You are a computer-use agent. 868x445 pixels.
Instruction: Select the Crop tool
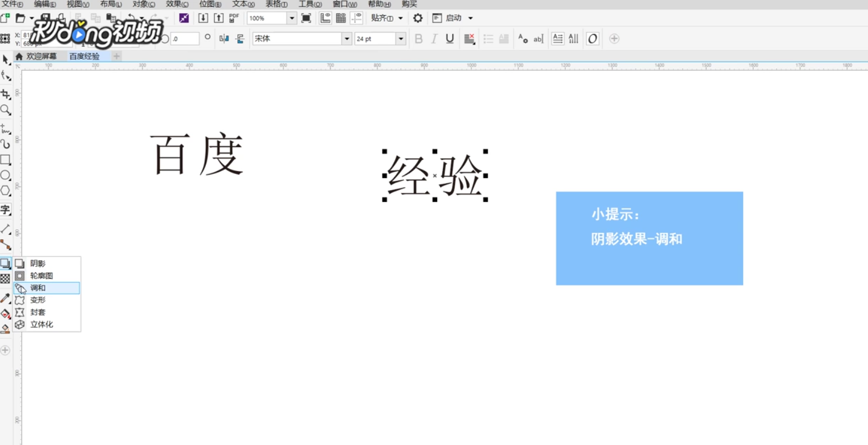click(6, 94)
